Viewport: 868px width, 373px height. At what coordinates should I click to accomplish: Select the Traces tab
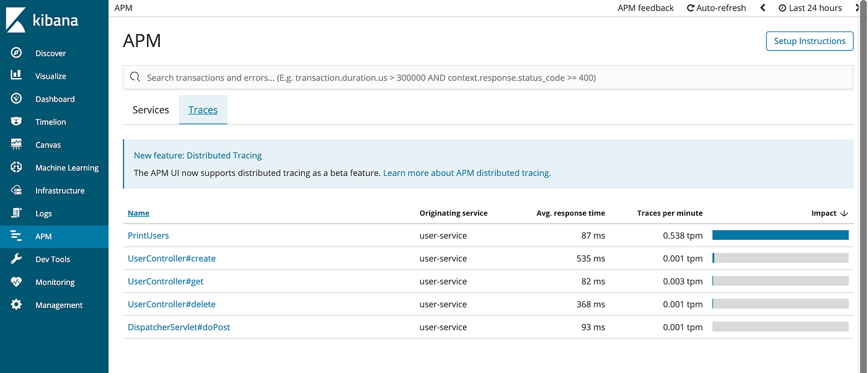[203, 110]
